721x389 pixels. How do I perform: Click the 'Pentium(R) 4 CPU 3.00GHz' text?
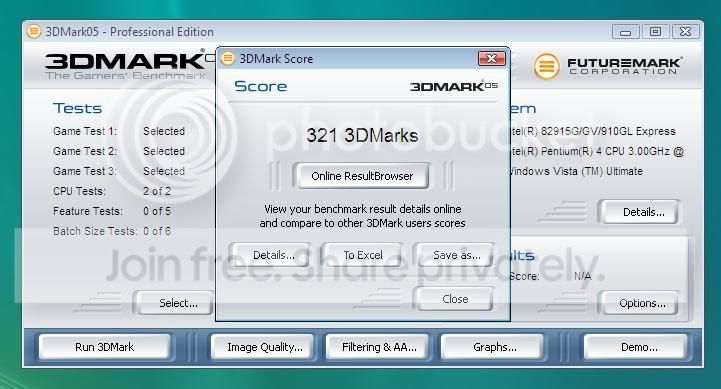coord(606,151)
